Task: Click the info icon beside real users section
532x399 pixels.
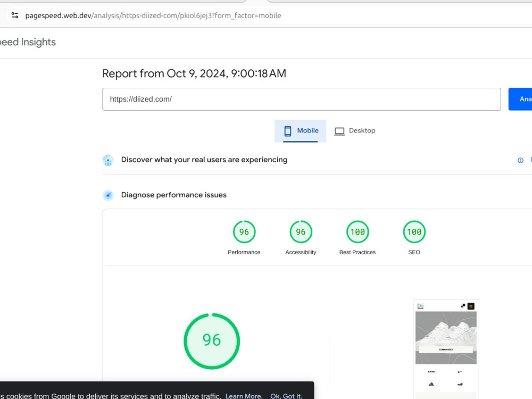Action: point(520,160)
